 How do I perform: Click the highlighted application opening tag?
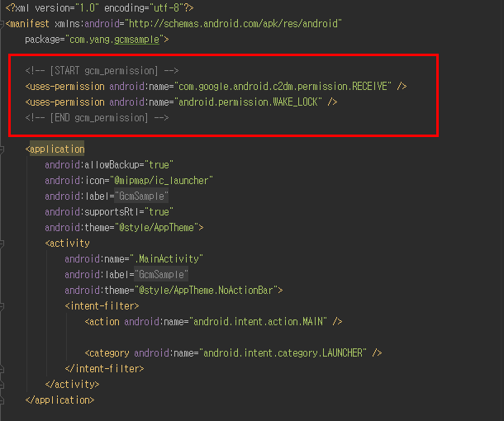tap(55, 149)
